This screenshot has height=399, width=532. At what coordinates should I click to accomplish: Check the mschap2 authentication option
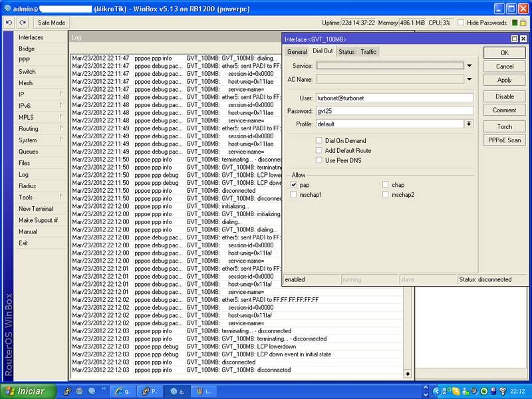[386, 194]
